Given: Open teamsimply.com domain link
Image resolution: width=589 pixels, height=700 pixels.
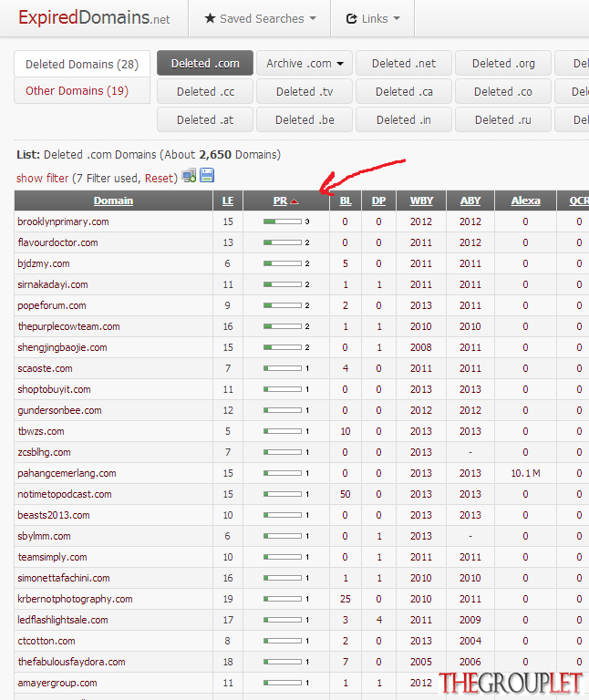Looking at the screenshot, I should coord(52,557).
